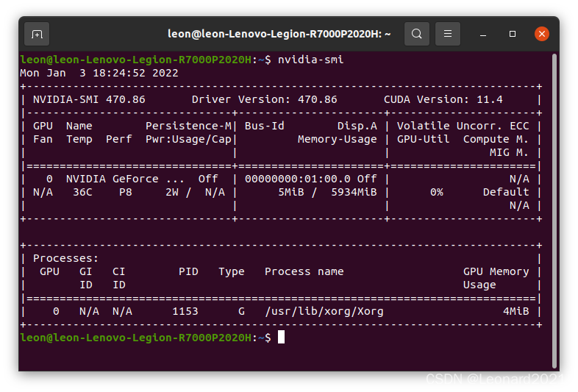Image resolution: width=578 pixels, height=392 pixels.
Task: Click CUDA Version: 11.4 text
Action: tap(443, 99)
